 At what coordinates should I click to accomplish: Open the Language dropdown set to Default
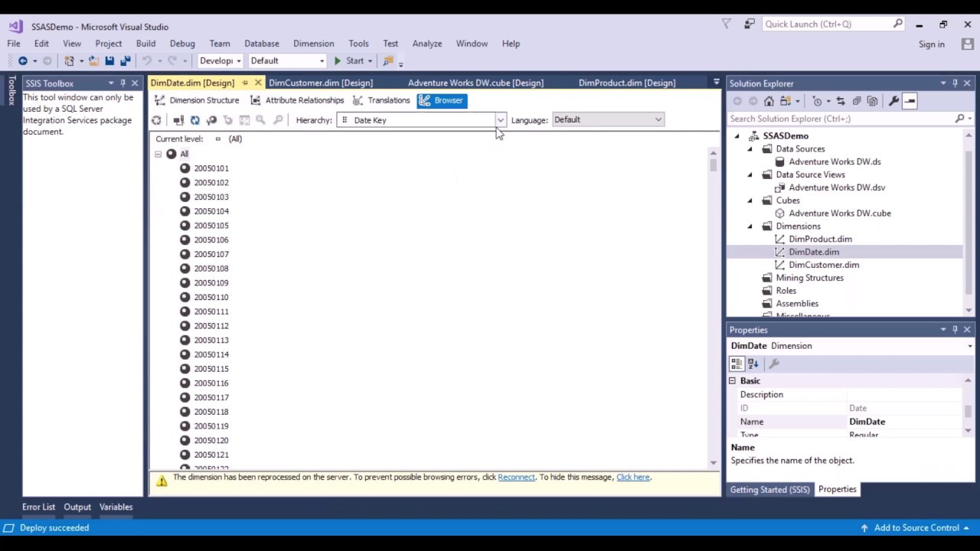tap(658, 119)
